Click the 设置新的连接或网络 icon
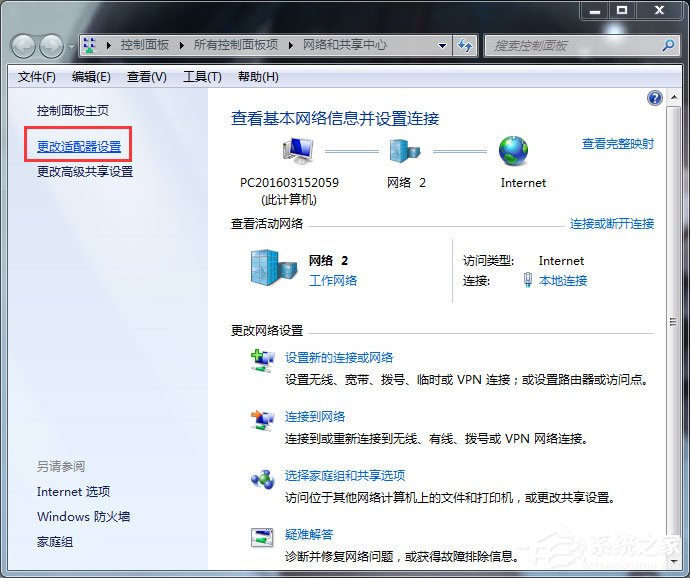 click(262, 361)
